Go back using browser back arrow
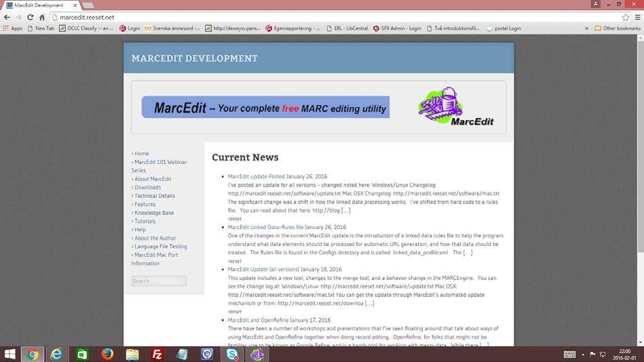Viewport: 644px width, 362px height. click(7, 17)
